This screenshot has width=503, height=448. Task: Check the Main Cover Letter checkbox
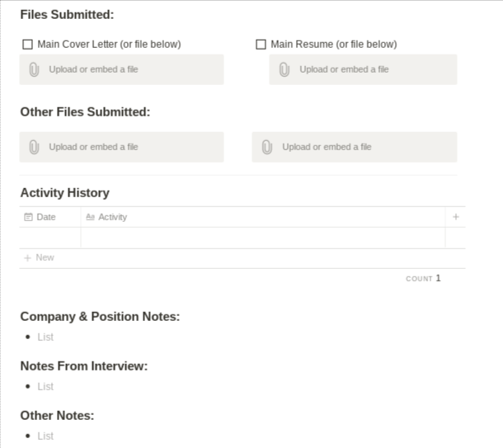pos(28,45)
